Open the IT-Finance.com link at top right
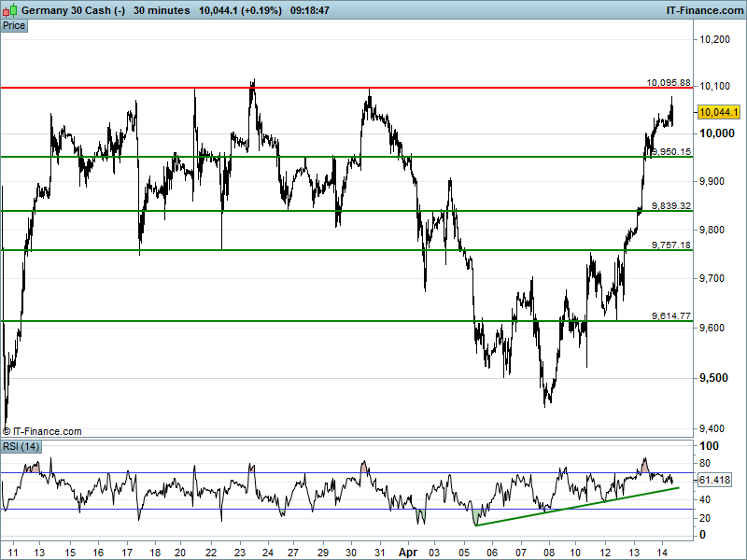The width and height of the screenshot is (747, 560). pos(705,10)
